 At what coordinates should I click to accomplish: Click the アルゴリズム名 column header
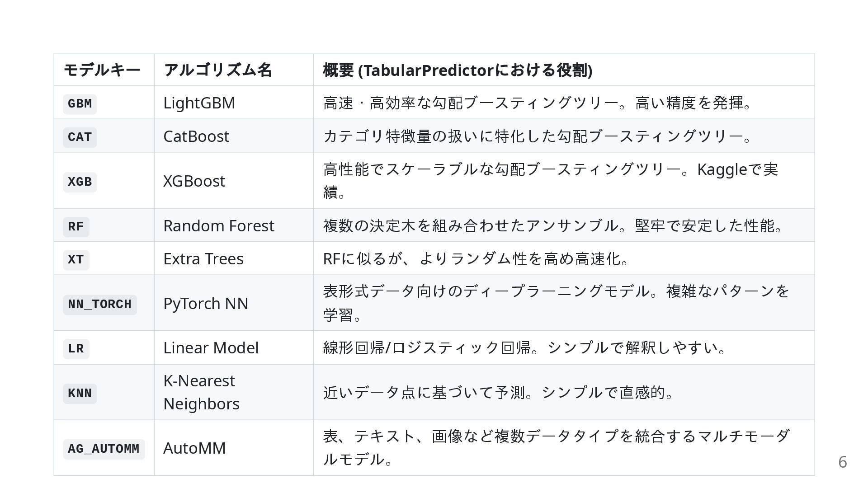[x=217, y=70]
